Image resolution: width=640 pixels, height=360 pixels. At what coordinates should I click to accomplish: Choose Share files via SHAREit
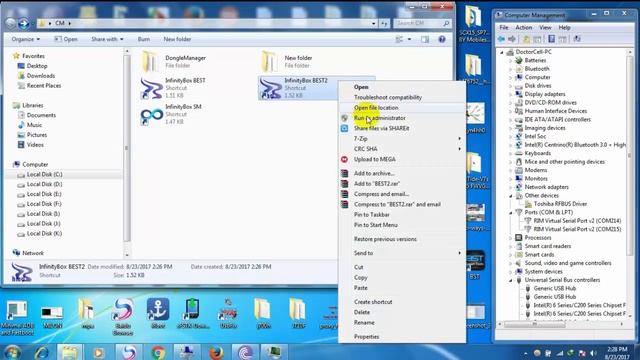[x=381, y=128]
